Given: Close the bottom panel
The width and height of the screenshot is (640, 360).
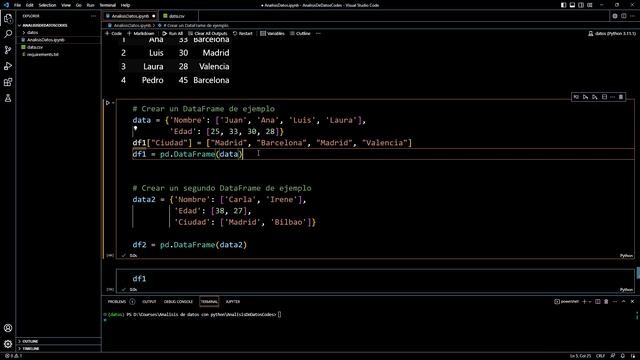Looking at the screenshot, I should [632, 302].
